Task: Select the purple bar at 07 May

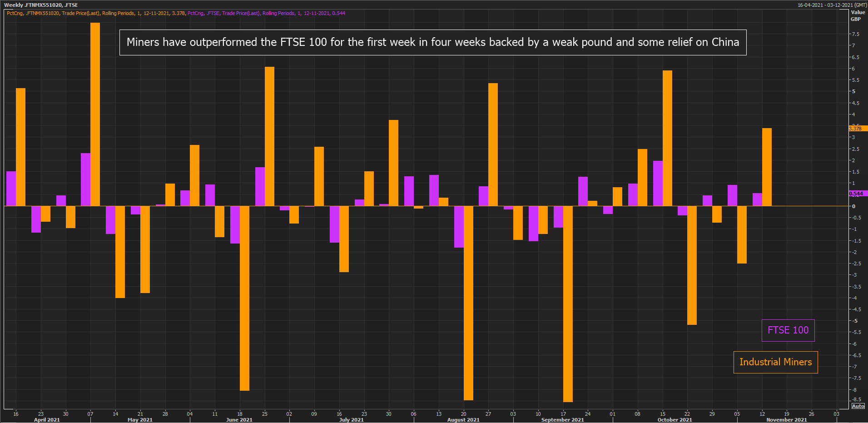Action: (x=85, y=179)
